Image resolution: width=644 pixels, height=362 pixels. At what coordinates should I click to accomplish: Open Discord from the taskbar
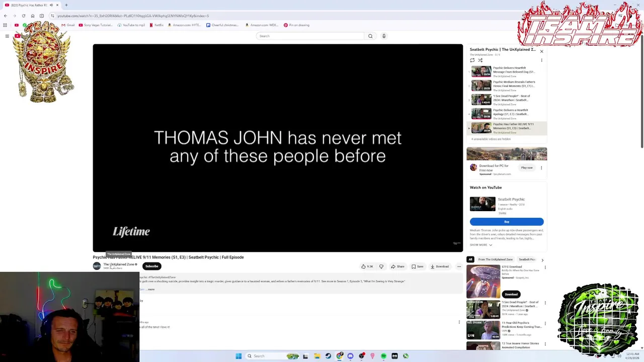click(350, 356)
